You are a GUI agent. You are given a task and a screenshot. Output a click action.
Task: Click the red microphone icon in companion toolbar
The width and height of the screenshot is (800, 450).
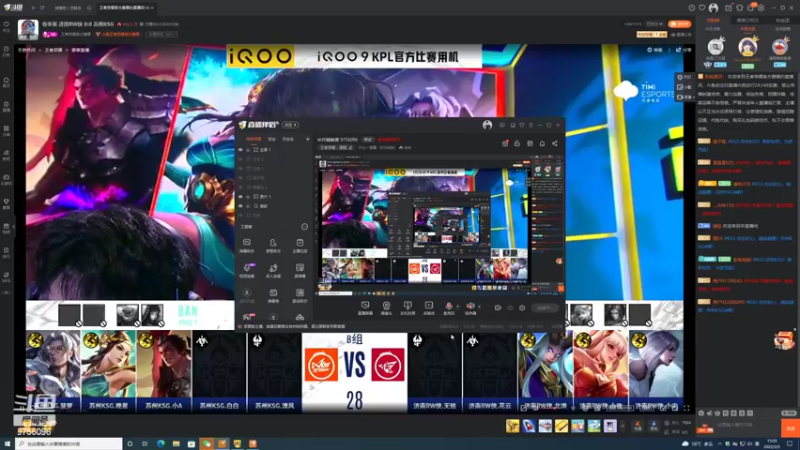449,305
